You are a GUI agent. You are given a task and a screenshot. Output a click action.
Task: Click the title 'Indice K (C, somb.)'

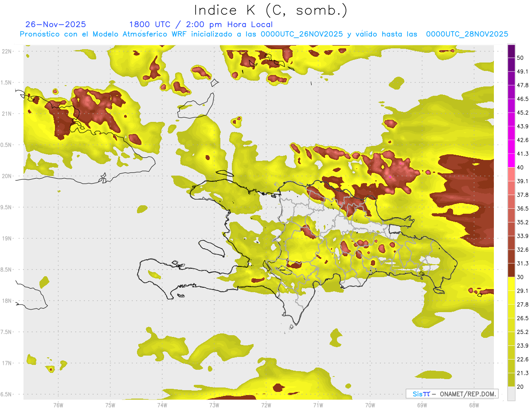click(270, 10)
